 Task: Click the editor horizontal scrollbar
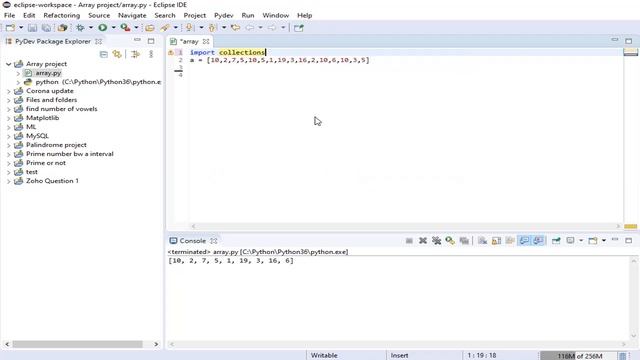click(406, 226)
